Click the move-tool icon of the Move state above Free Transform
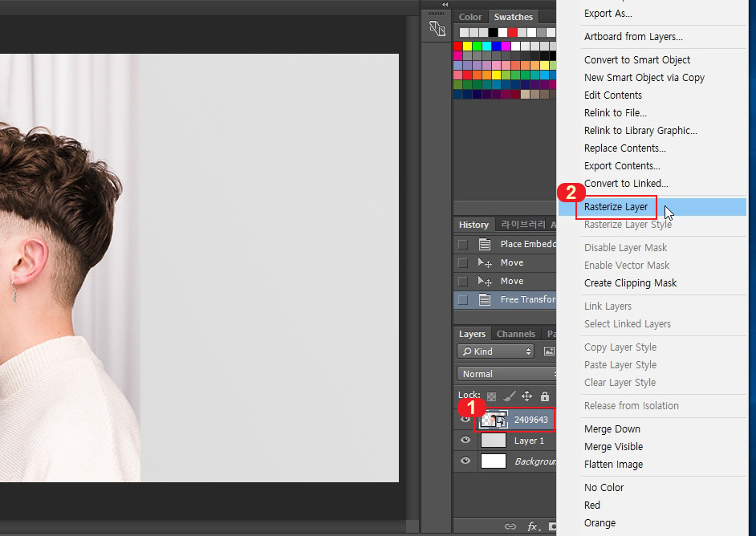The height and width of the screenshot is (536, 756). point(485,281)
